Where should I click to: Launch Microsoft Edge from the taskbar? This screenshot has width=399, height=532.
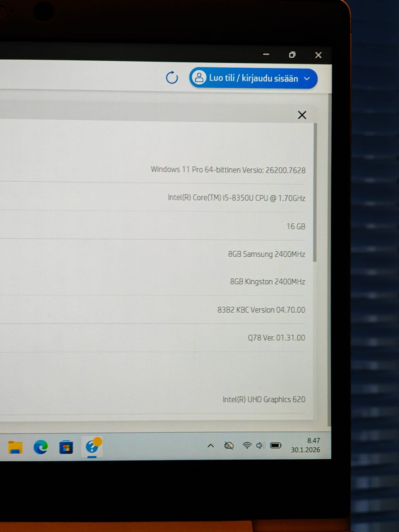click(x=40, y=447)
